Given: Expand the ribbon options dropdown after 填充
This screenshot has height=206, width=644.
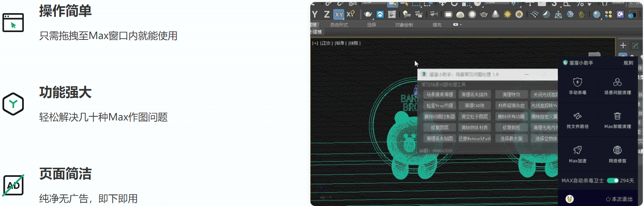Looking at the screenshot, I should 456,25.
